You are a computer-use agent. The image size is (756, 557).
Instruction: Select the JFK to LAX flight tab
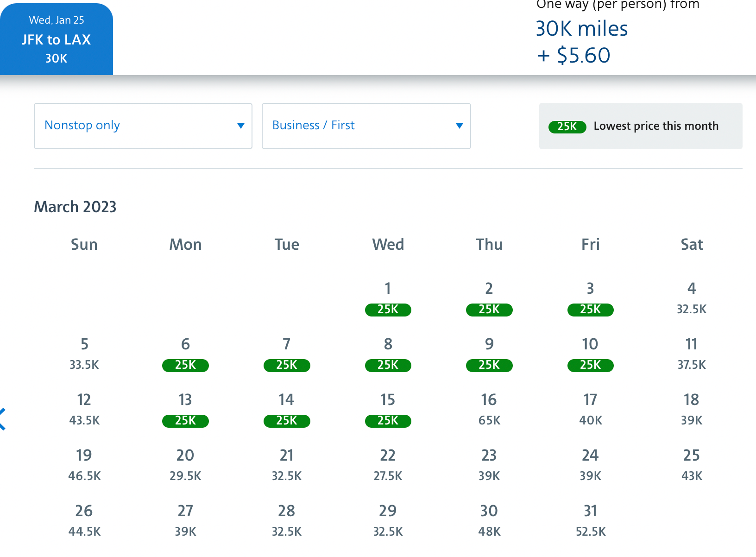pyautogui.click(x=57, y=39)
